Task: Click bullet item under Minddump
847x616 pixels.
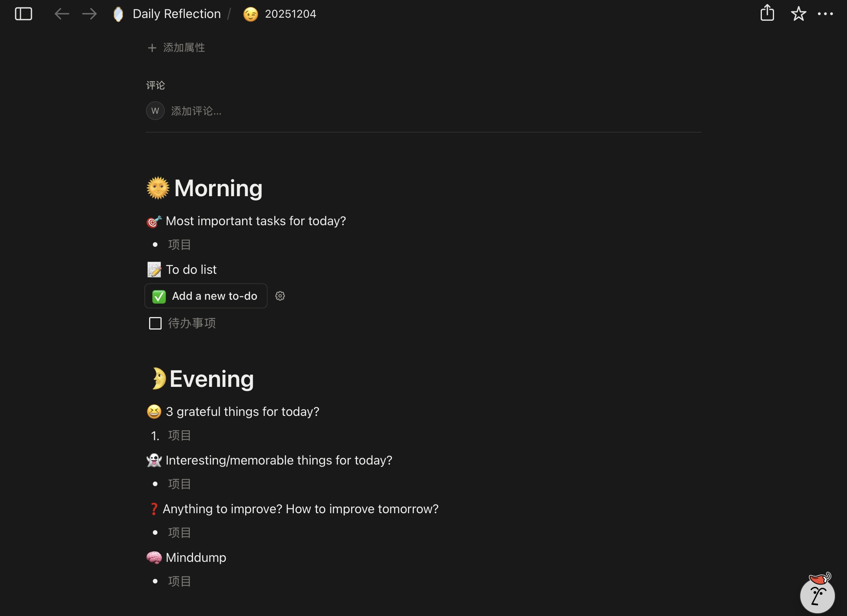Action: [x=180, y=581]
